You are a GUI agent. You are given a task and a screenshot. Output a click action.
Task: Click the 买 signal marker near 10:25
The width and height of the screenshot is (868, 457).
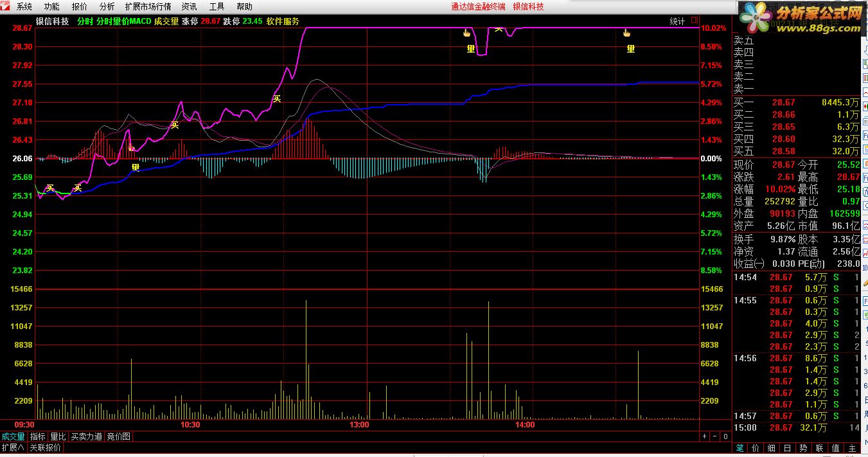click(174, 125)
